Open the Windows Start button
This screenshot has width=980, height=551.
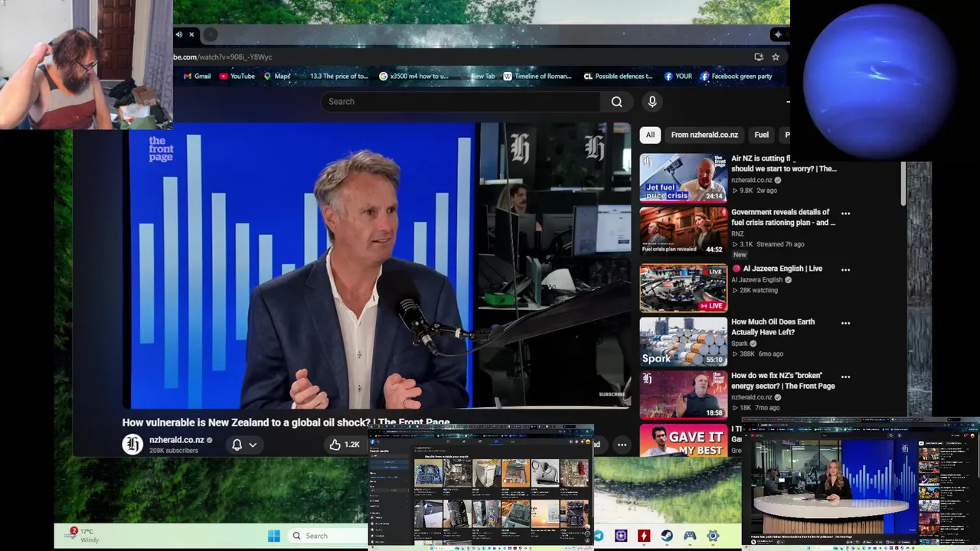click(274, 536)
